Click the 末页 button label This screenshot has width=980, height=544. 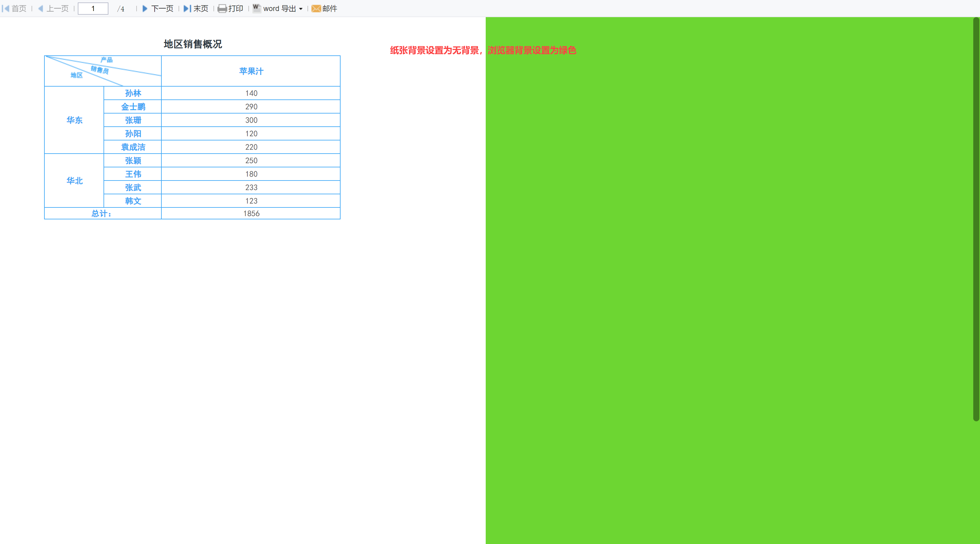point(201,8)
